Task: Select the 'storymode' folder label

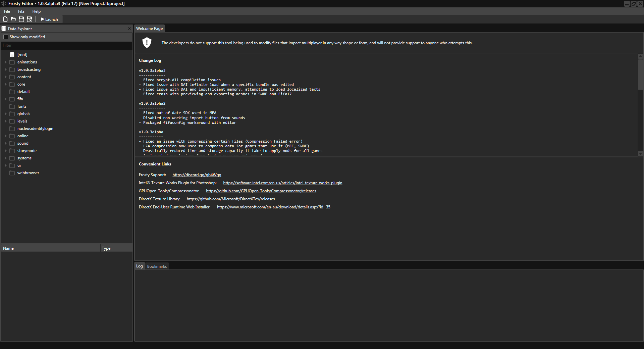Action: [27, 151]
